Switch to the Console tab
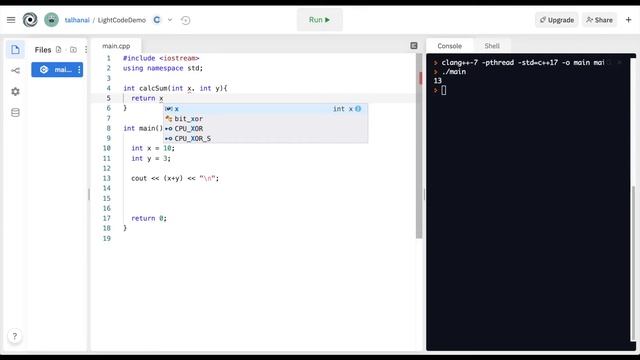The image size is (640, 360). click(449, 46)
